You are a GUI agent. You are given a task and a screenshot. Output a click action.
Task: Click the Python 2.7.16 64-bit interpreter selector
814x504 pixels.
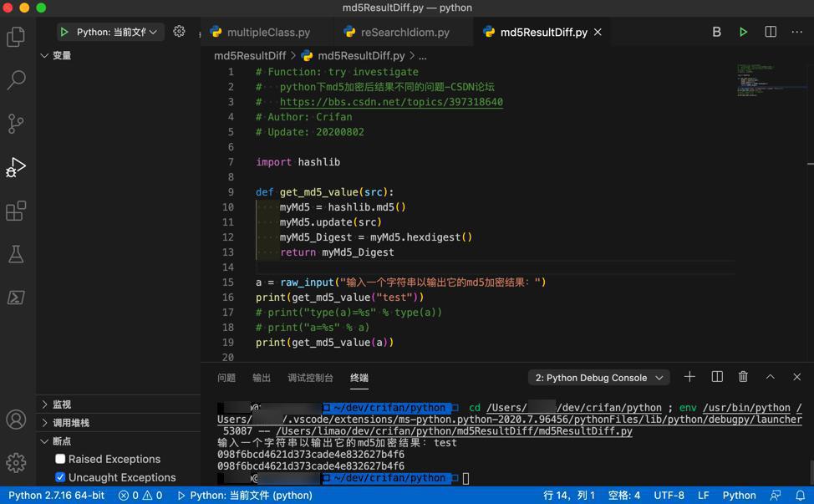[56, 495]
